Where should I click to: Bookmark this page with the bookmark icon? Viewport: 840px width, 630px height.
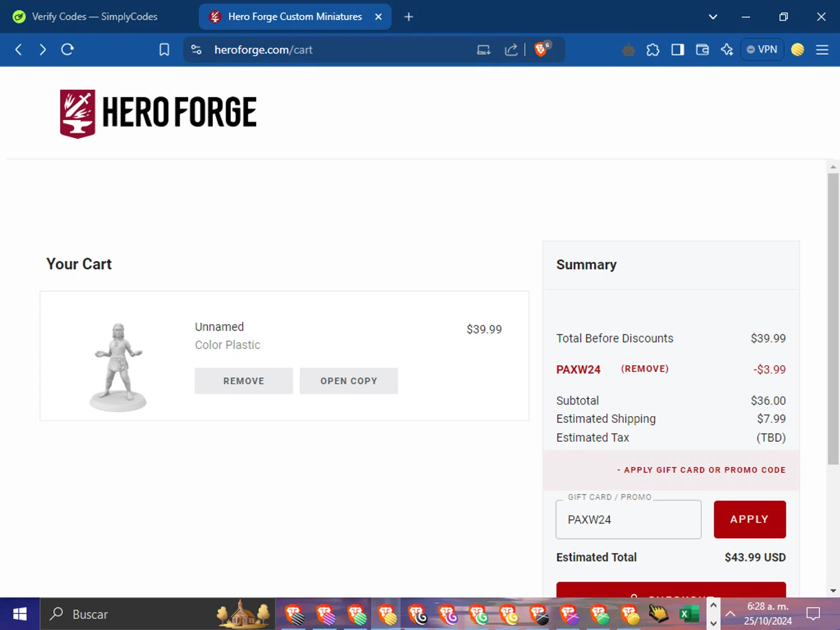coord(164,50)
